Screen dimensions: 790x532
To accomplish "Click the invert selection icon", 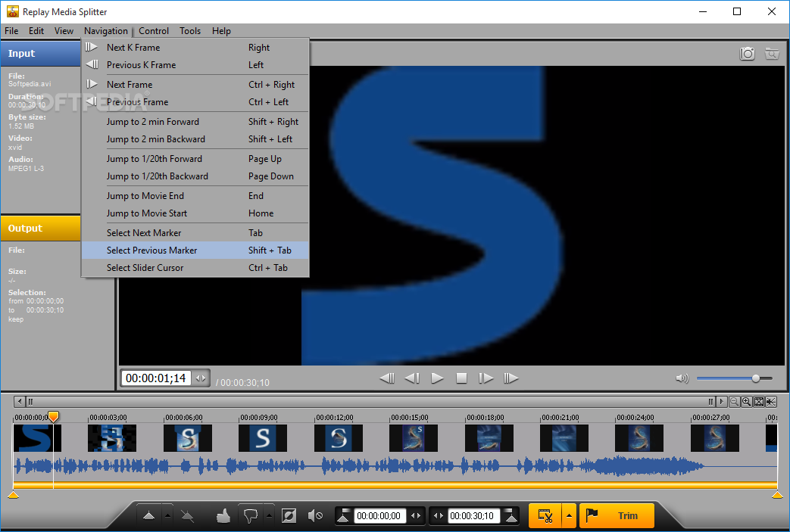I will tap(289, 515).
